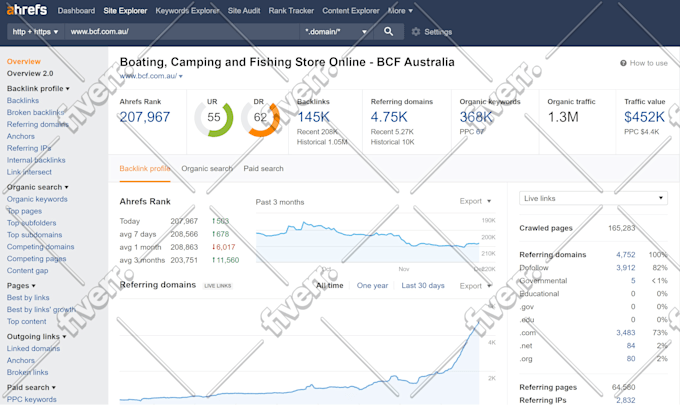Open Referring IPs in the sidebar

29,148
